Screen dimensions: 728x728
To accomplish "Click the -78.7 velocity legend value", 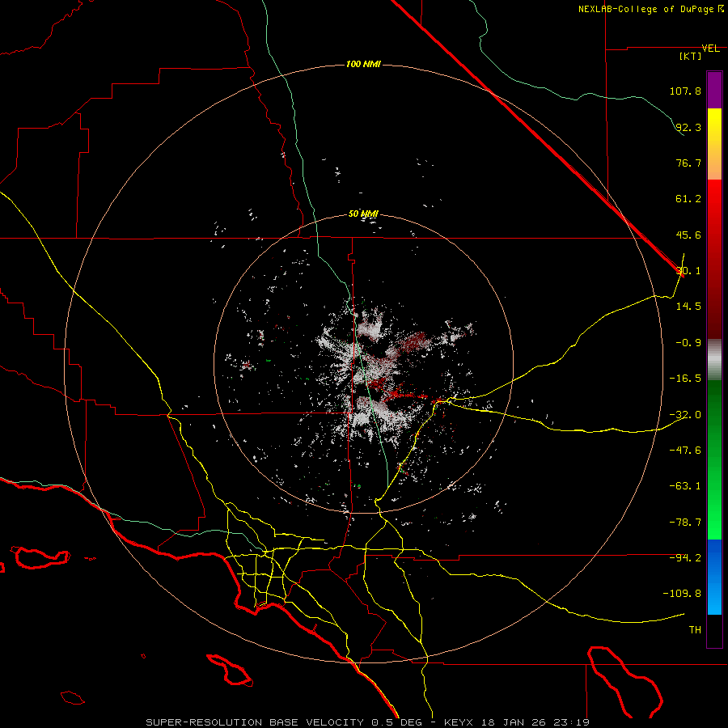I will [x=685, y=523].
